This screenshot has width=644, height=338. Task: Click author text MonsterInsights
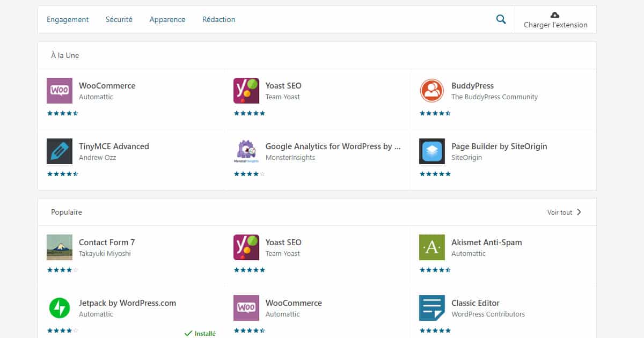290,158
